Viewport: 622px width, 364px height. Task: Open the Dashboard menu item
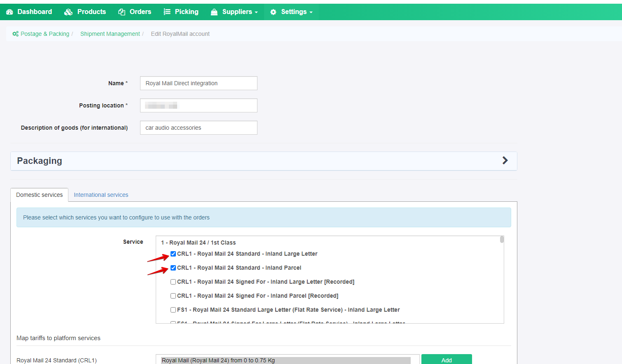tap(29, 12)
